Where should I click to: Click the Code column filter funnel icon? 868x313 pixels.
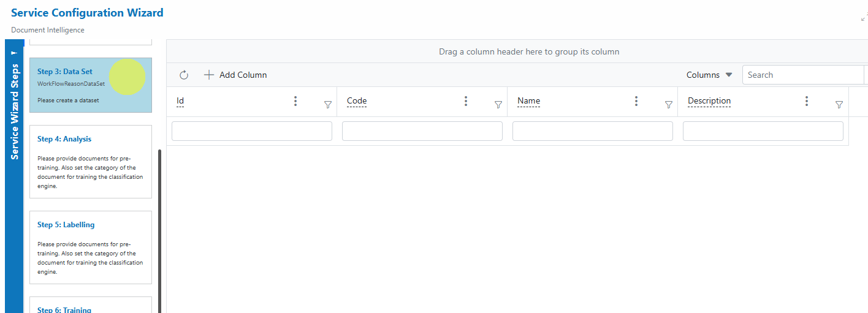point(498,105)
